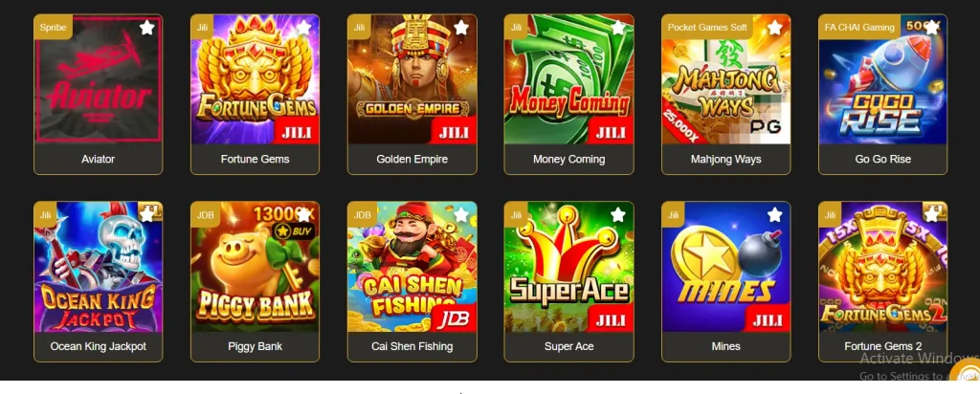This screenshot has height=394, width=980.
Task: Star the Money Coming game card
Action: (618, 28)
